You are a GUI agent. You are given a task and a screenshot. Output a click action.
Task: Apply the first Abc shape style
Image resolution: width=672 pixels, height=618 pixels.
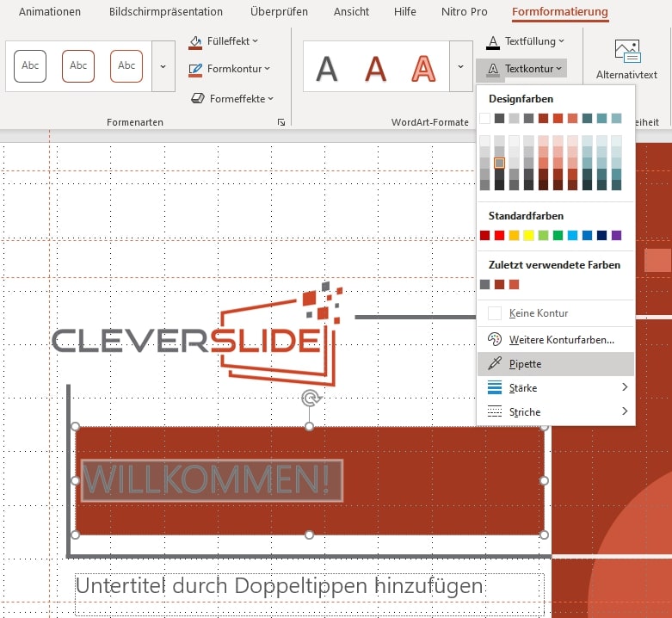[30, 66]
